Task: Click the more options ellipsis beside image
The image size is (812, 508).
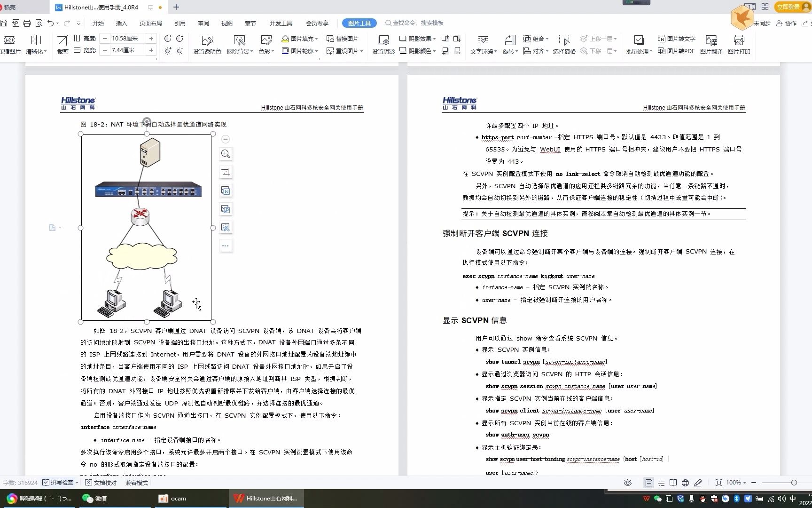Action: tap(226, 246)
